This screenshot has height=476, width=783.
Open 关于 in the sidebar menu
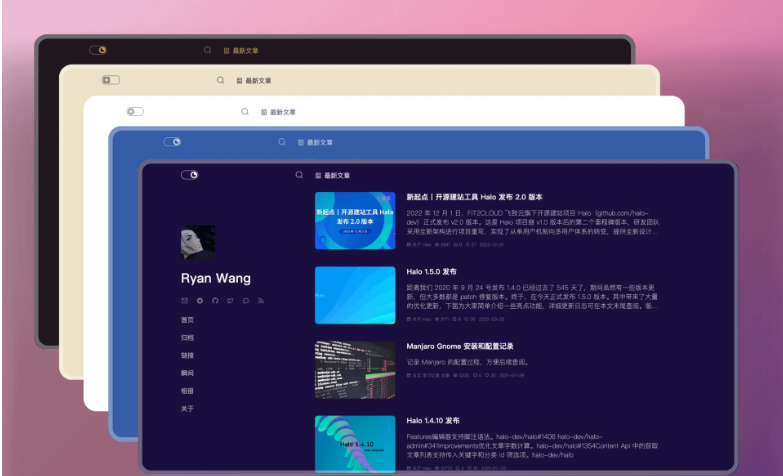tap(187, 409)
